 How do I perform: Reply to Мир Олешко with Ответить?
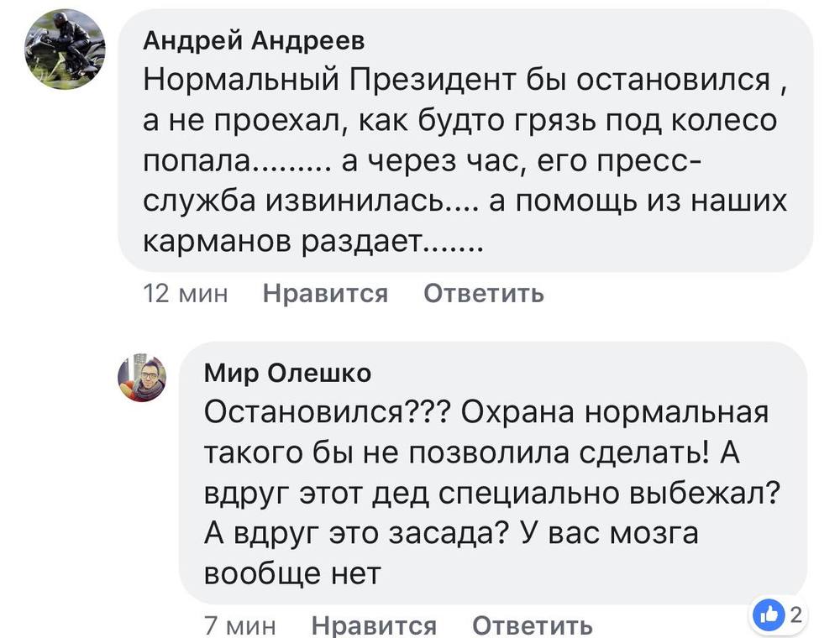point(533,625)
